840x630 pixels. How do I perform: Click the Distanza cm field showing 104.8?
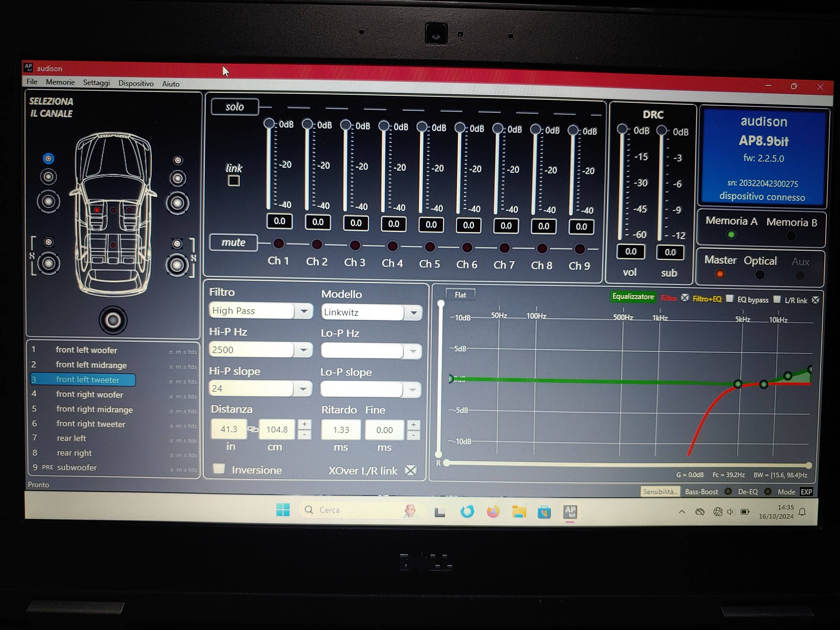click(277, 429)
